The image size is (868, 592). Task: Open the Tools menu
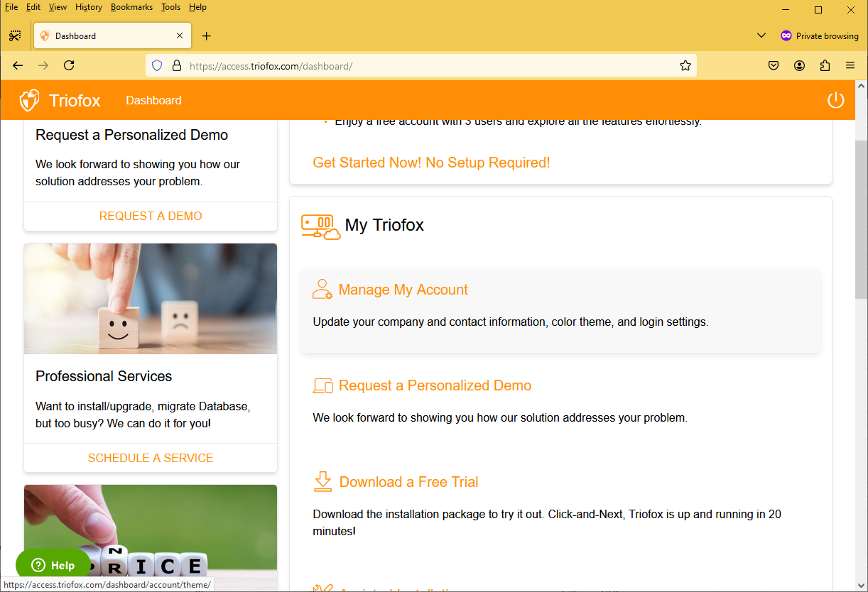click(x=170, y=7)
